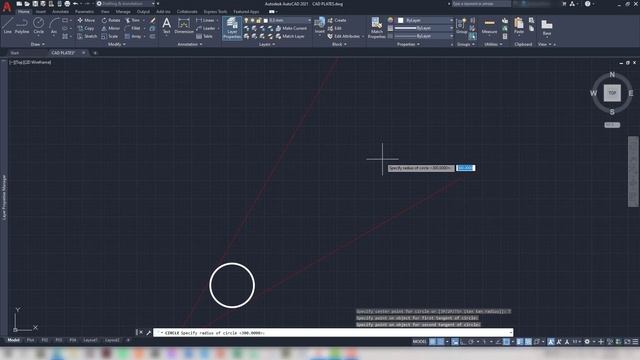The width and height of the screenshot is (640, 360).
Task: Open Layer Properties manager
Action: pyautogui.click(x=232, y=28)
